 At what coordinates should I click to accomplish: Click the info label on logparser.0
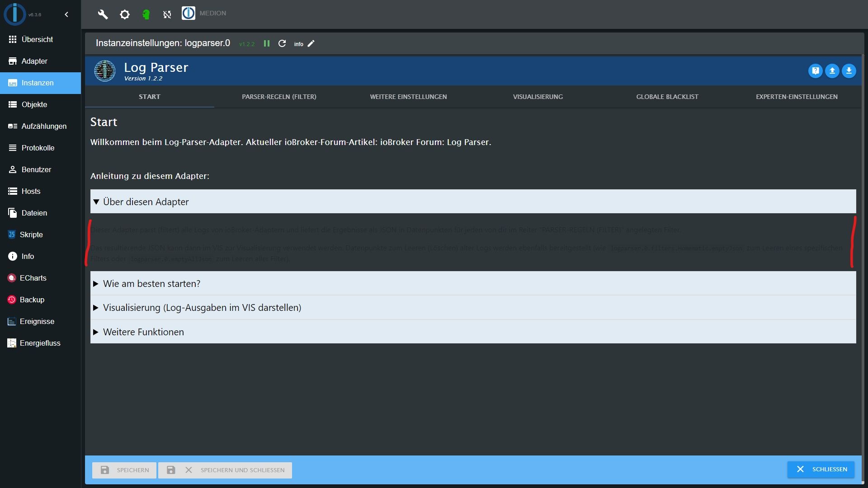click(297, 43)
